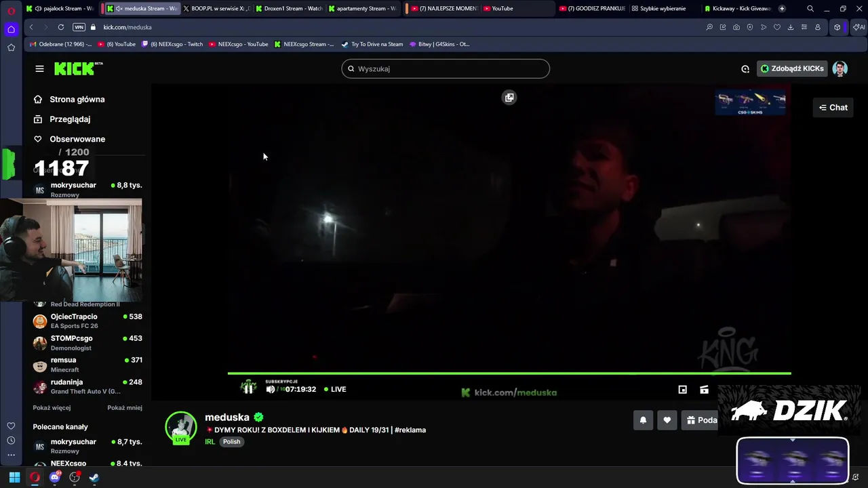
Task: Click the Polish language tag
Action: point(232,441)
